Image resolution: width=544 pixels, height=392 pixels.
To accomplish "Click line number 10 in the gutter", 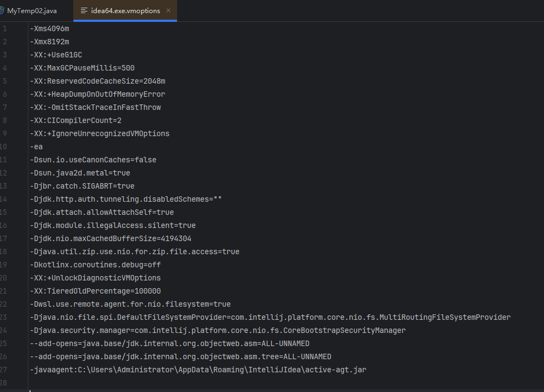I will pyautogui.click(x=4, y=147).
